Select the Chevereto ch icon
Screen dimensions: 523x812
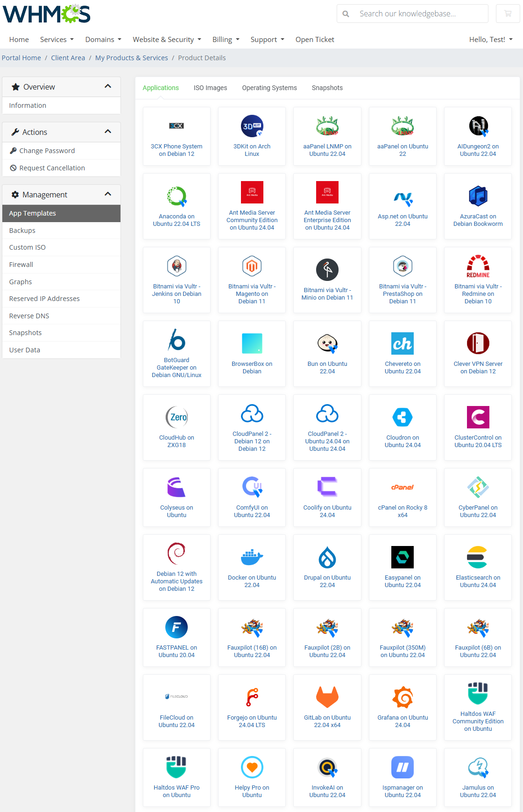pyautogui.click(x=403, y=343)
